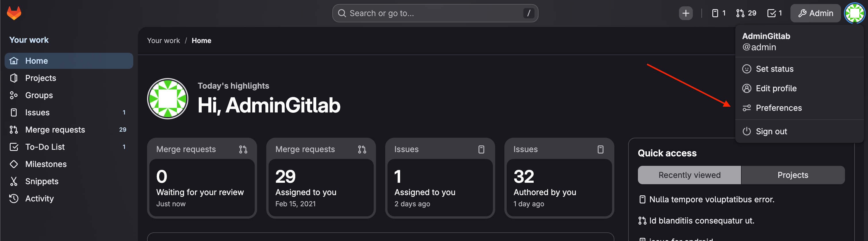This screenshot has width=868, height=241.
Task: Click the Set status smiley icon
Action: click(x=747, y=69)
